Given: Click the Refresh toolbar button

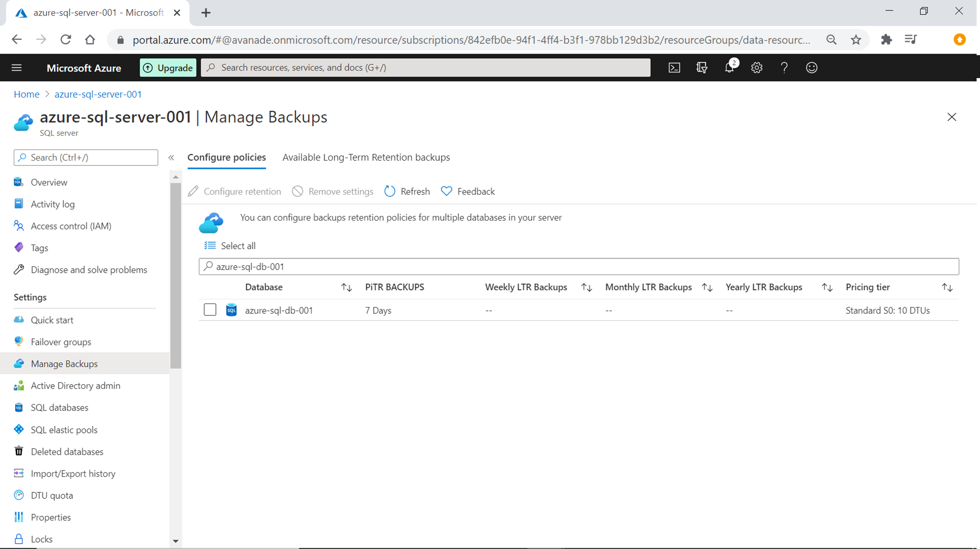Looking at the screenshot, I should click(x=407, y=191).
